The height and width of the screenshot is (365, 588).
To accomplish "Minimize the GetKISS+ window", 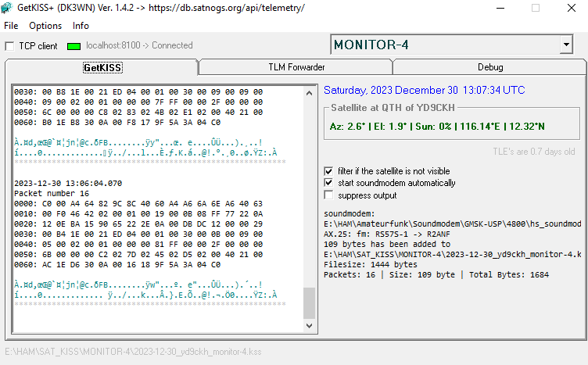I will [x=500, y=8].
